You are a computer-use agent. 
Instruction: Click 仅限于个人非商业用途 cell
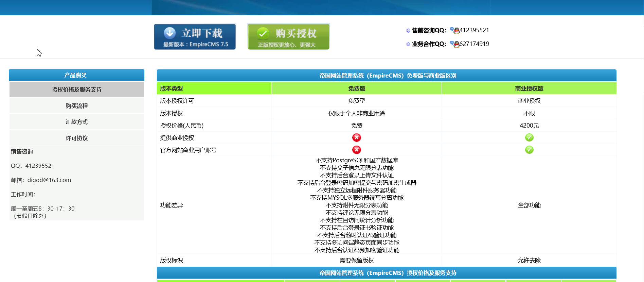pos(357,113)
